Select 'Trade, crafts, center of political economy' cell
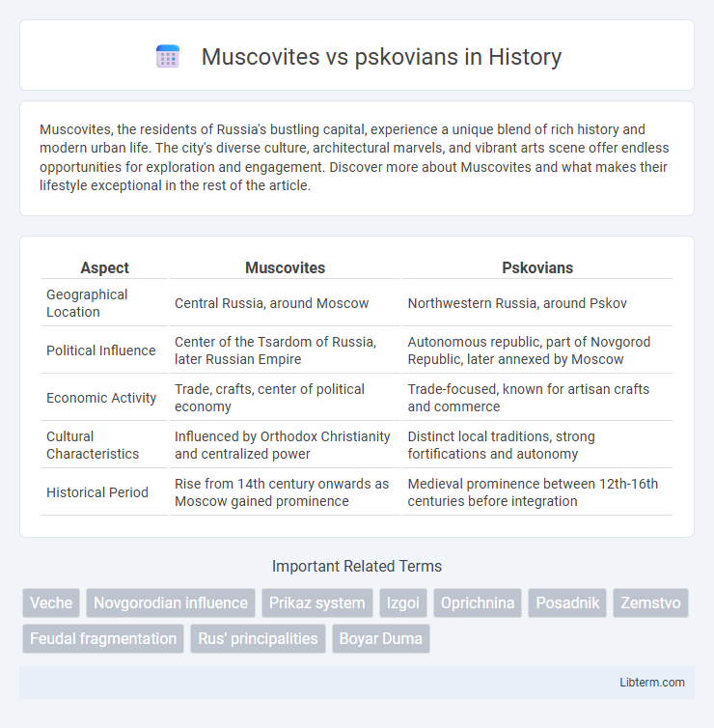714x728 pixels. click(x=285, y=398)
